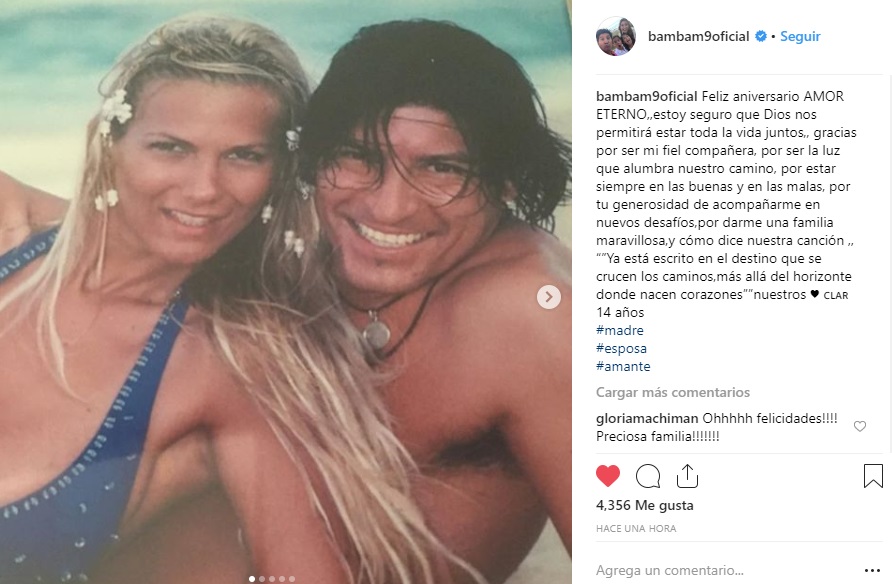
Task: Unlike the post with the red heart icon
Action: [x=608, y=476]
